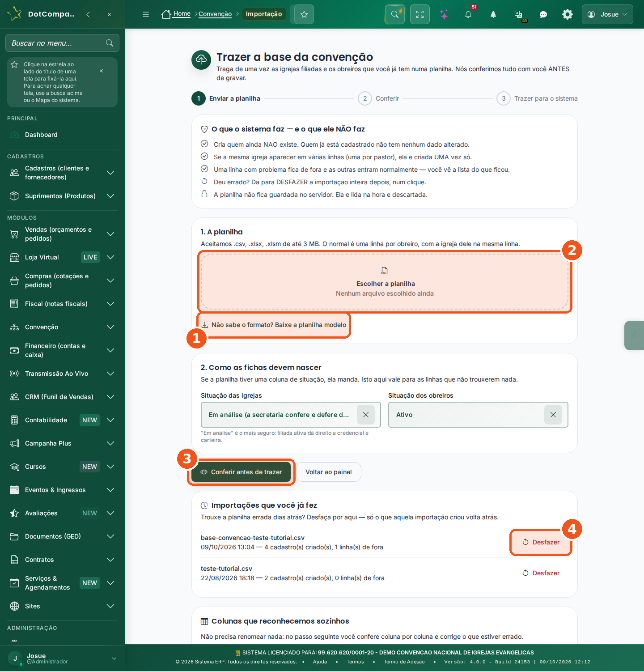The image size is (644, 671).
Task: Open the AI sparkle assistant icon
Action: coord(444,14)
